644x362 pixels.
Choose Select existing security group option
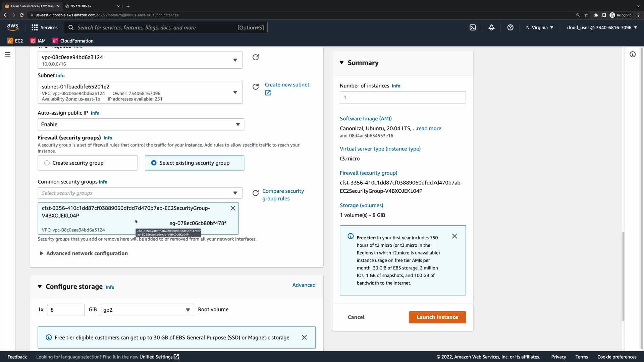154,163
